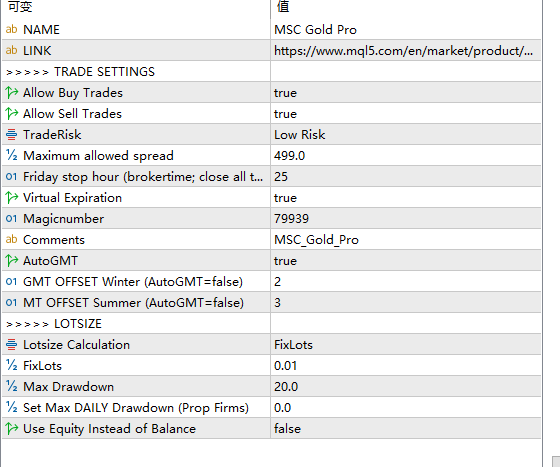
Task: Switch the AutoGMT value from true
Action: click(x=406, y=261)
